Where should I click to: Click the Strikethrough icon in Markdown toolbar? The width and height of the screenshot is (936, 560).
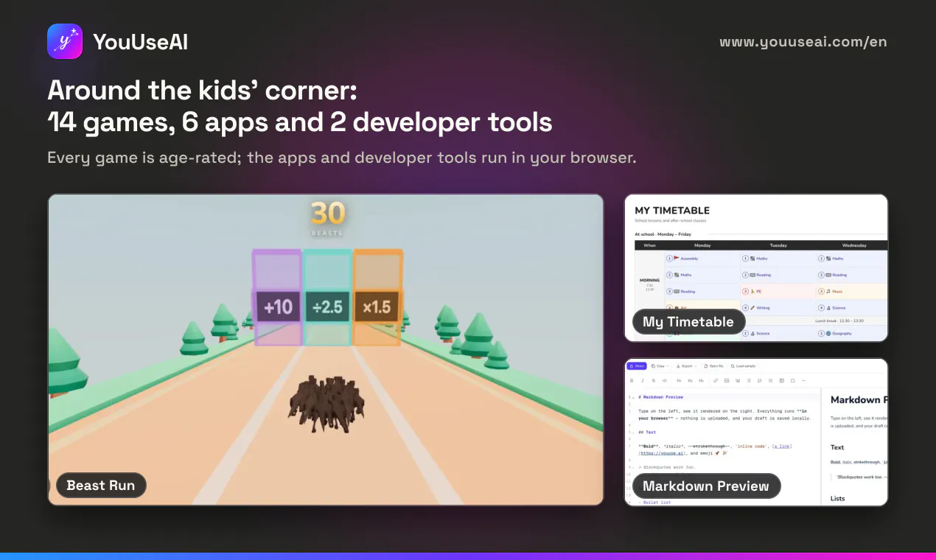pyautogui.click(x=654, y=380)
